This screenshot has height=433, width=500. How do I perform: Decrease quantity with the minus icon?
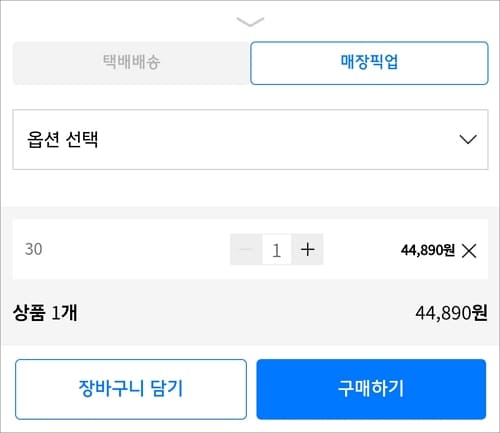click(x=246, y=249)
